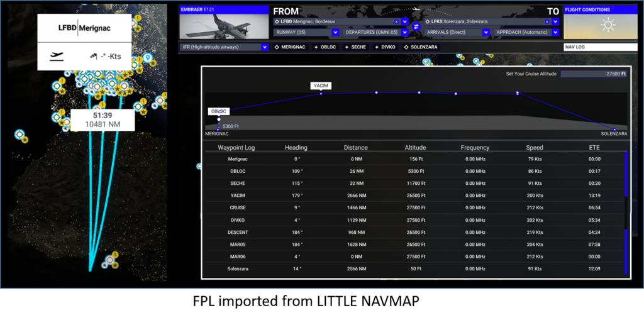Viewport: 644px width, 320px height.
Task: Select the Solenzara row in waypoint log
Action: (x=415, y=268)
